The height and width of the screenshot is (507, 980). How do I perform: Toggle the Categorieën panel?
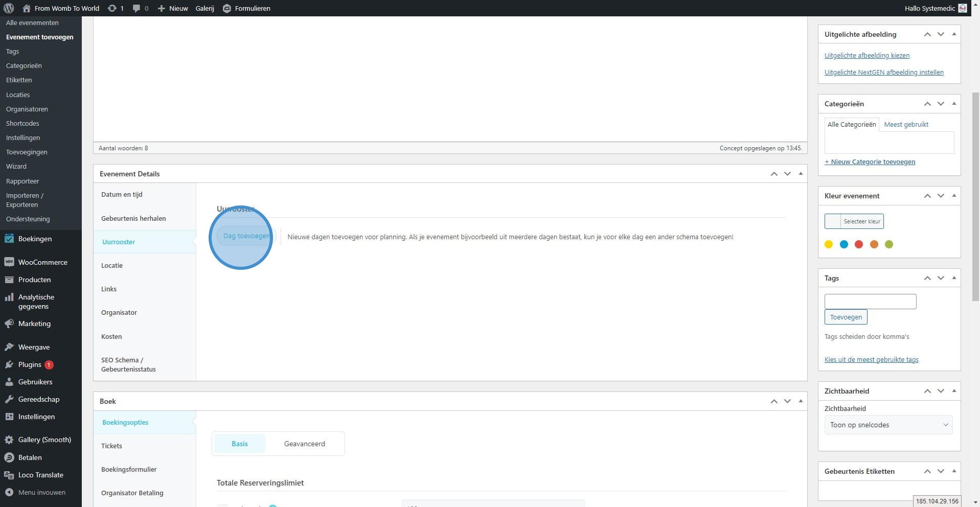point(954,104)
